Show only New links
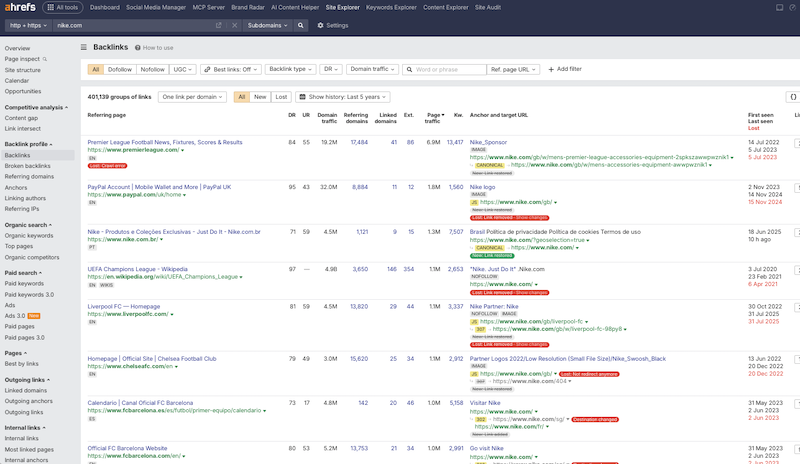The height and width of the screenshot is (464, 800). [260, 96]
